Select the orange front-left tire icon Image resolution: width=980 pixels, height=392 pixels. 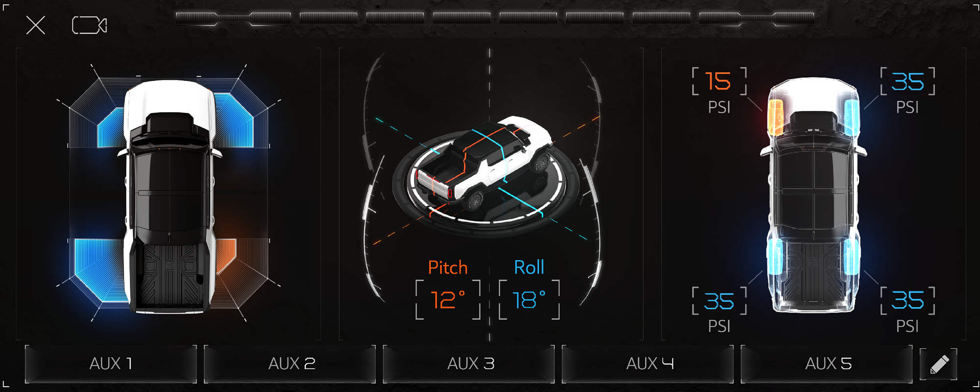tap(775, 118)
